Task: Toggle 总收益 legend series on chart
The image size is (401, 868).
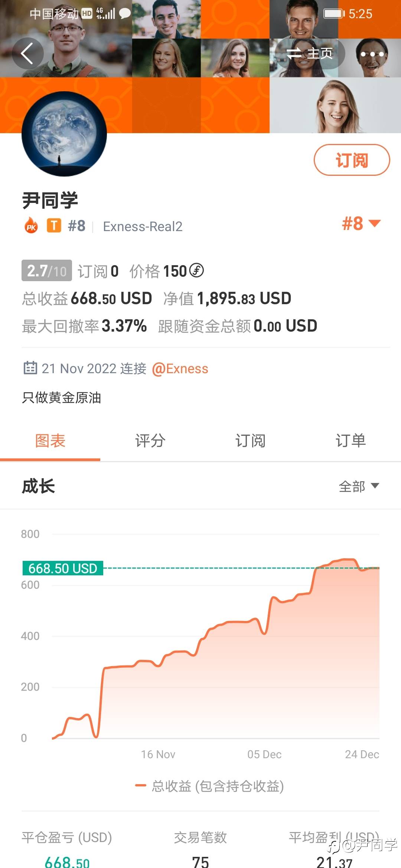Action: (x=210, y=786)
